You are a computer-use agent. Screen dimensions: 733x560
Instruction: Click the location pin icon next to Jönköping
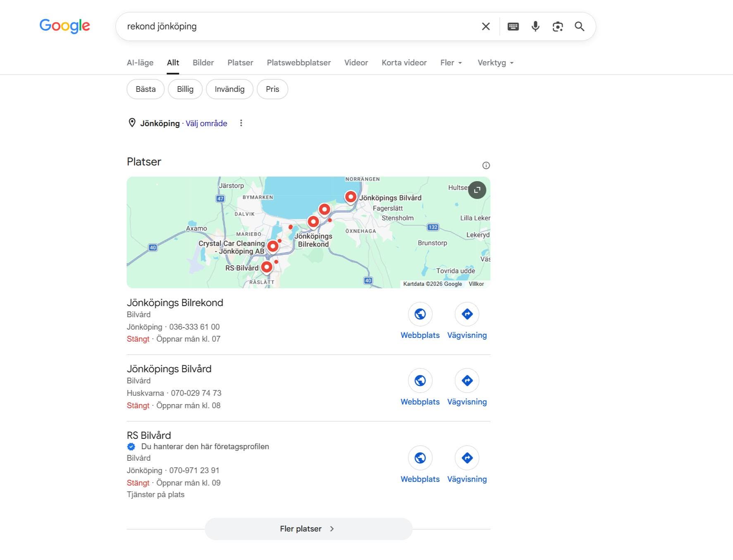click(132, 123)
